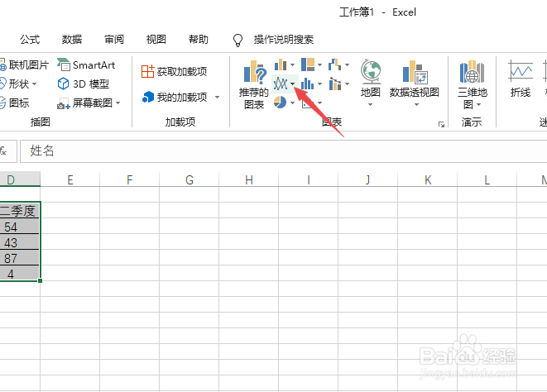Open the Recommended Charts (推荐的图表) button
This screenshot has width=547, height=392.
point(253,84)
